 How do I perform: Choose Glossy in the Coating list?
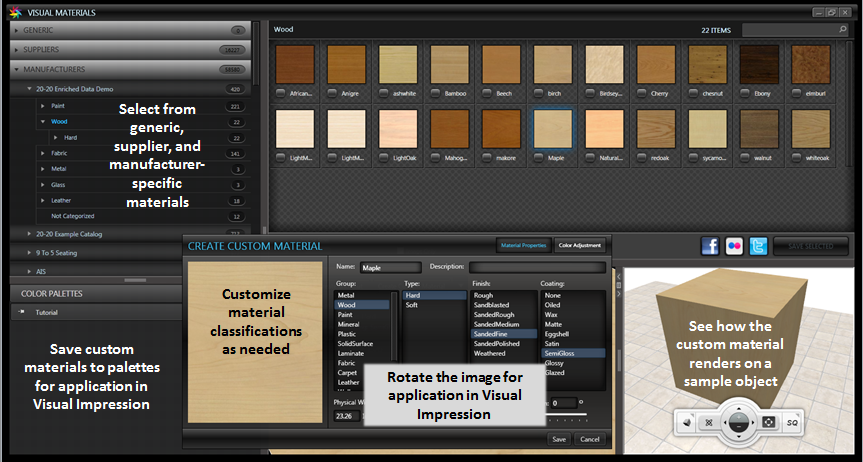554,363
